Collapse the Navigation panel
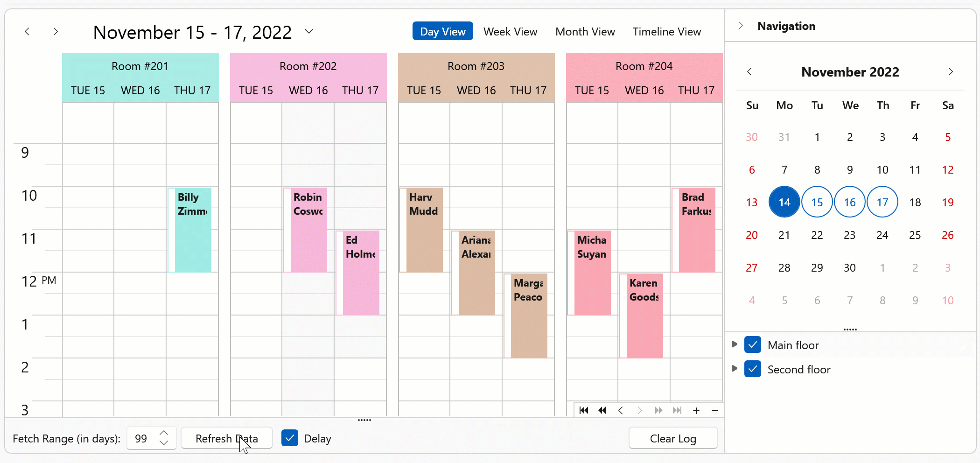 coord(741,26)
